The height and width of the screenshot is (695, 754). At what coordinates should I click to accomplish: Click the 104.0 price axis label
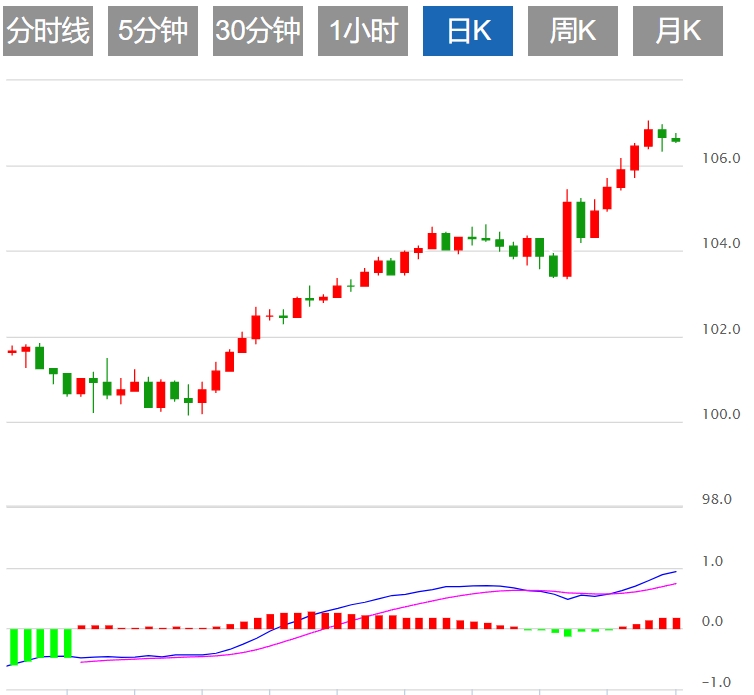click(x=721, y=243)
